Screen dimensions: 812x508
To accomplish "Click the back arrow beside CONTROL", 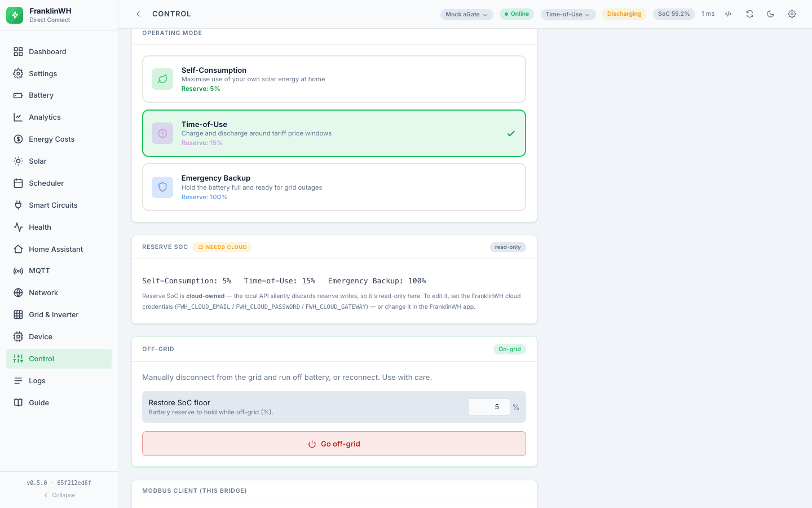I will (x=138, y=14).
